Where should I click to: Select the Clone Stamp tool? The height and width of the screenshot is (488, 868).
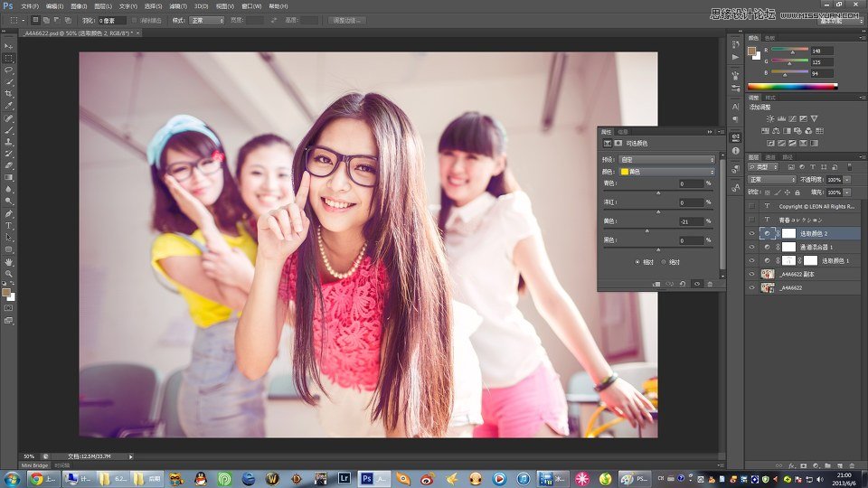pos(9,142)
